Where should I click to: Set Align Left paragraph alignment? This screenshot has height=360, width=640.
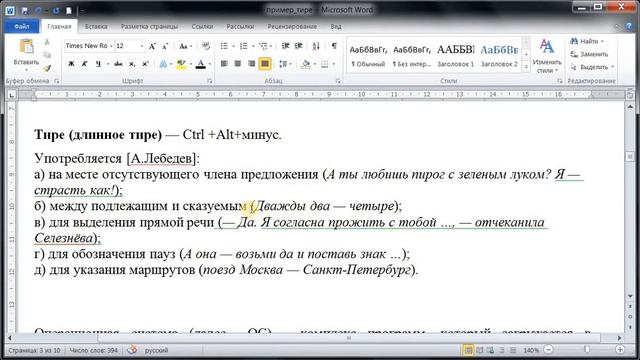pos(224,64)
